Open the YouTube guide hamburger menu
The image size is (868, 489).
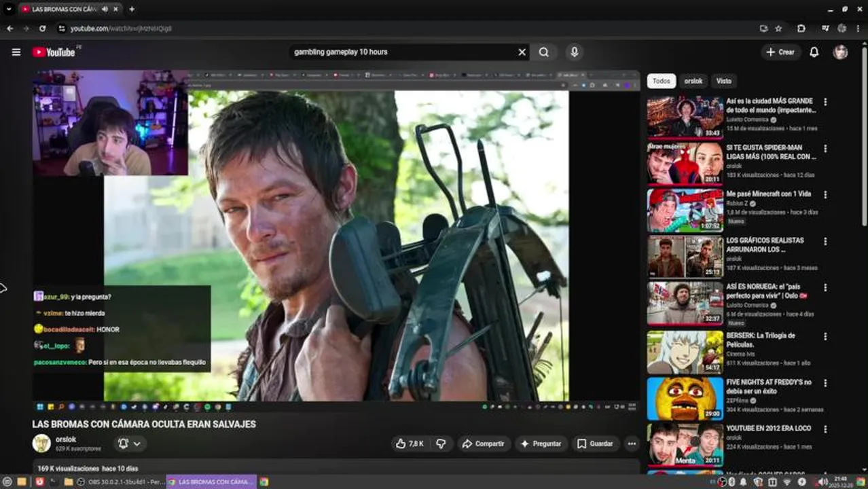[16, 52]
